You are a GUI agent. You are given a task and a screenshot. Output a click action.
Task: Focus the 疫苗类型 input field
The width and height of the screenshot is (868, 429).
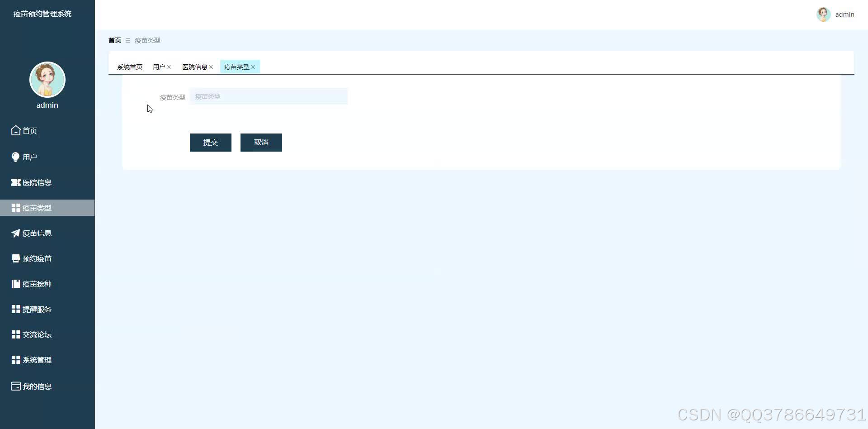269,96
